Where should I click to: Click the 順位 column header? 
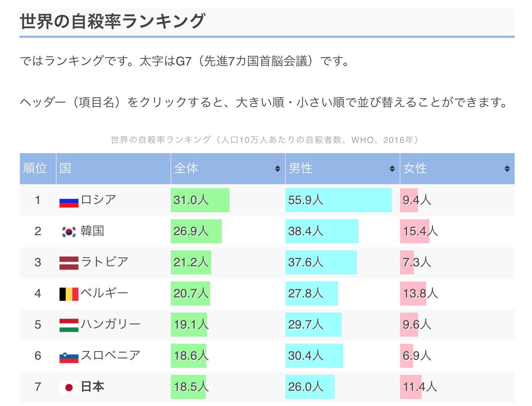[x=35, y=168]
